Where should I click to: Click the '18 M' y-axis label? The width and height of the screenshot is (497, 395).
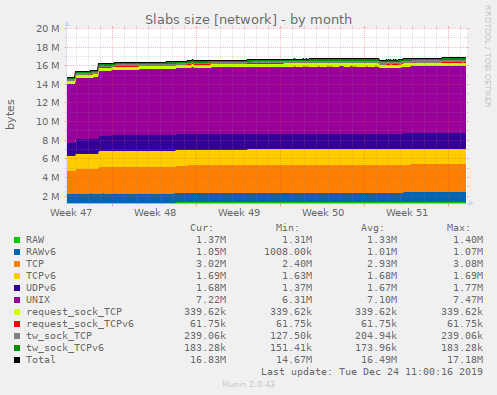click(x=48, y=47)
